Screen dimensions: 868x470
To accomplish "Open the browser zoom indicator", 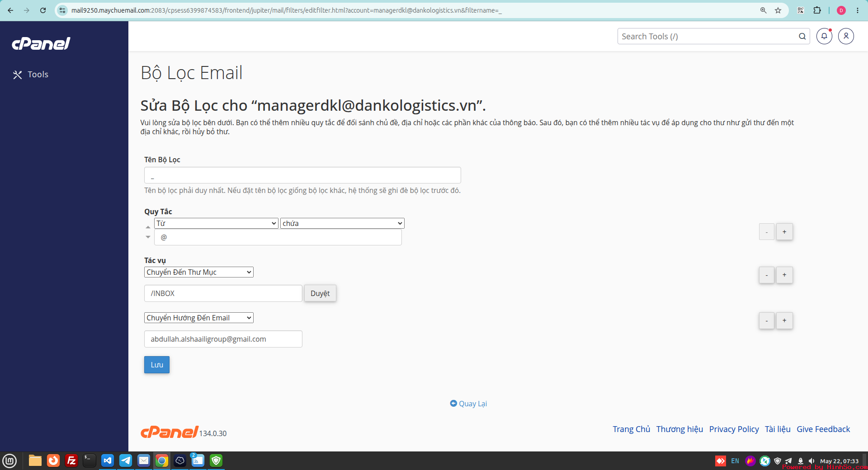I will coord(763,10).
